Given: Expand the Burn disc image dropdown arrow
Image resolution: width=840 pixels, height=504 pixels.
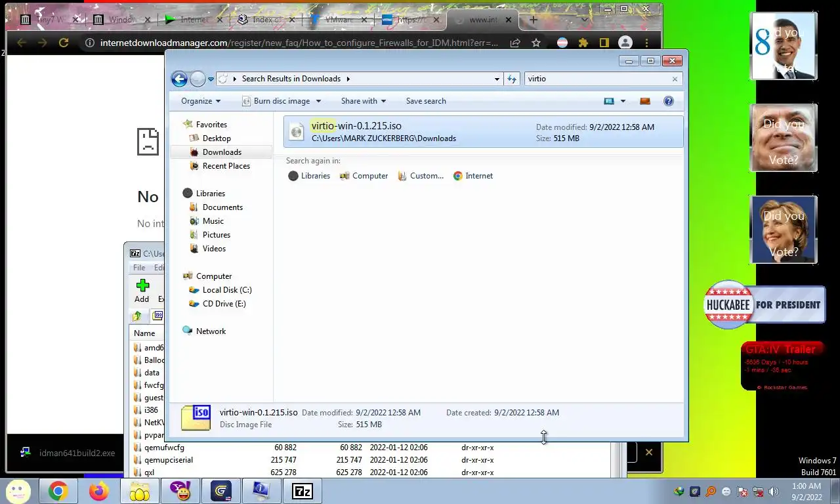Looking at the screenshot, I should coord(318,101).
